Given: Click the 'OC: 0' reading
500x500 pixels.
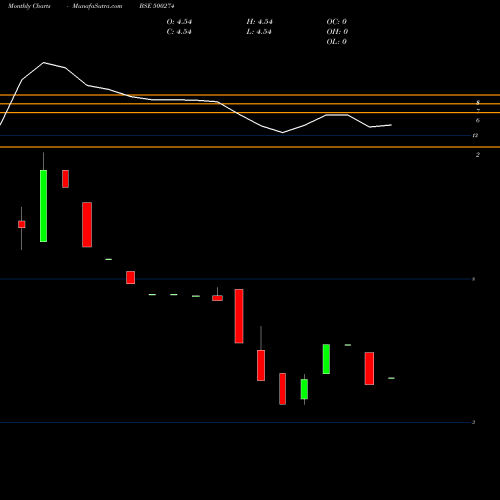Looking at the screenshot, I should [337, 22].
